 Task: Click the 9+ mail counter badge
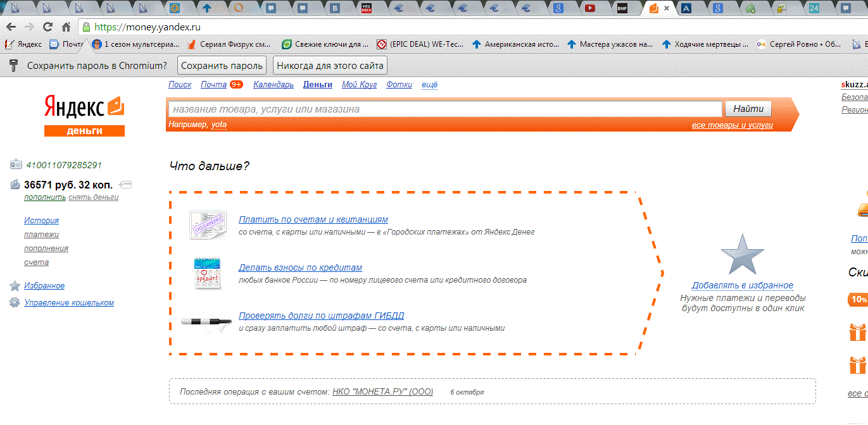point(236,85)
